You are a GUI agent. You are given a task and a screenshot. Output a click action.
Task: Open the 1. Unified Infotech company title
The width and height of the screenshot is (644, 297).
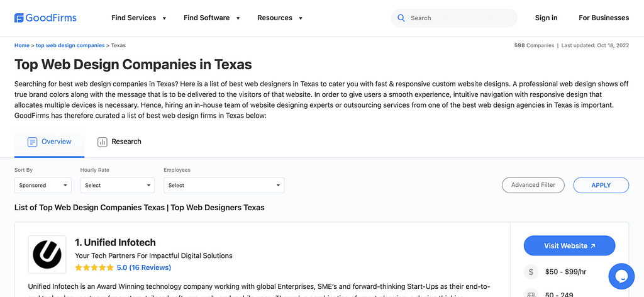pyautogui.click(x=116, y=242)
